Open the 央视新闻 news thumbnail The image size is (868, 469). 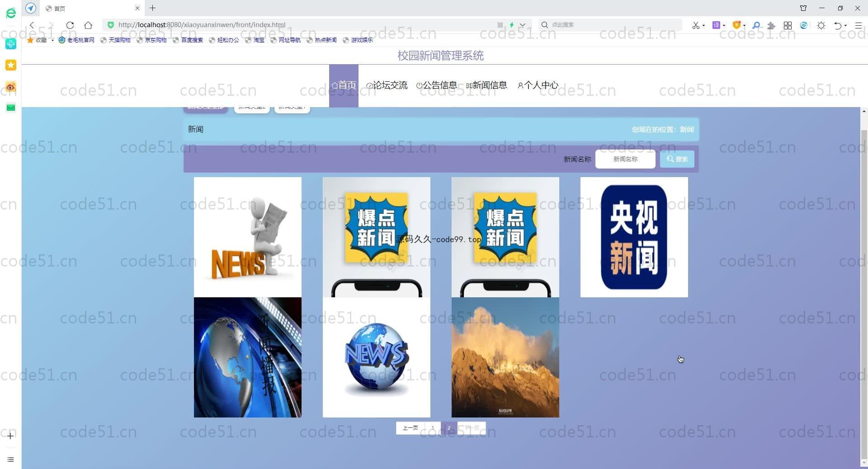(634, 237)
